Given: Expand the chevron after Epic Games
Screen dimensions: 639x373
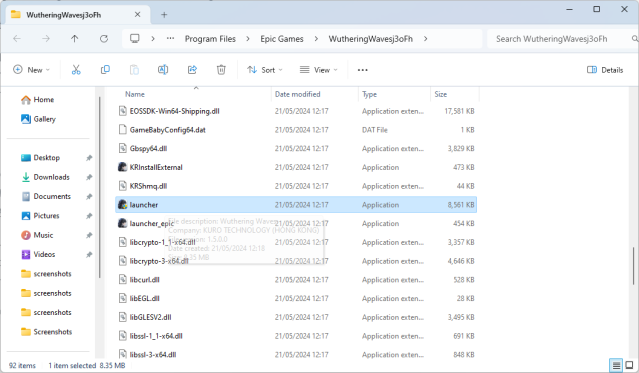Looking at the screenshot, I should tap(316, 39).
